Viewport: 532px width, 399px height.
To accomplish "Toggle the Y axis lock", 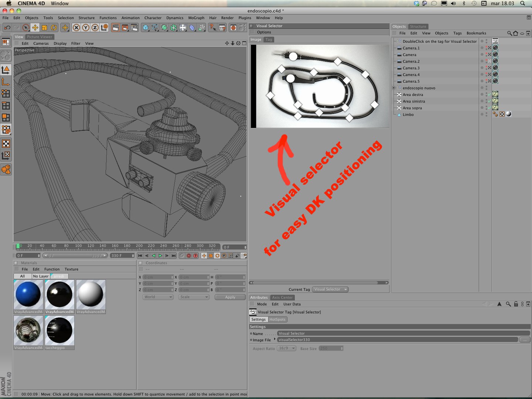I will click(x=86, y=28).
